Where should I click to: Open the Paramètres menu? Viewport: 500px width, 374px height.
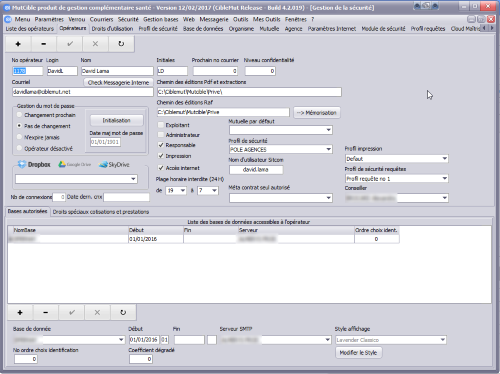(x=49, y=19)
